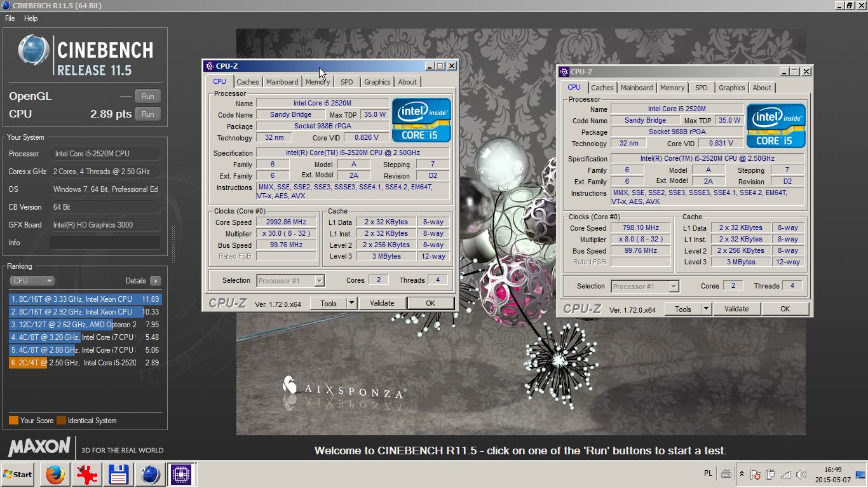
Task: Click the MAXON logo
Action: (x=39, y=446)
